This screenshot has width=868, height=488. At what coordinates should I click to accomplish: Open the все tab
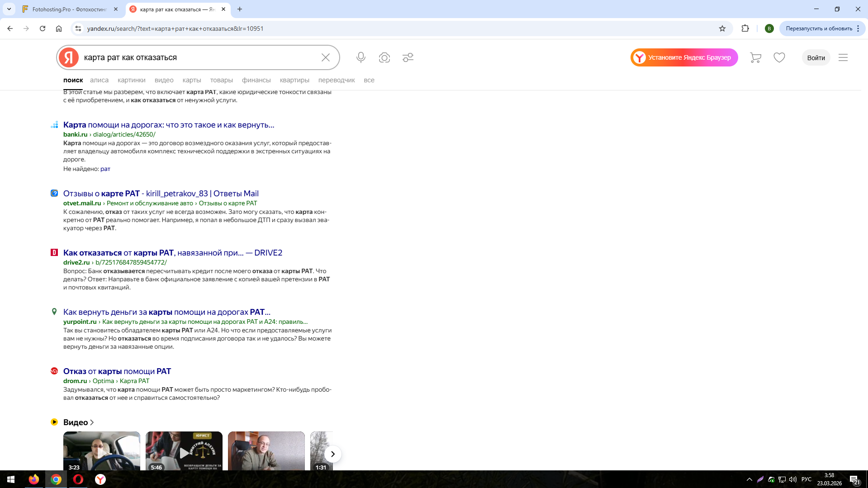tap(369, 80)
